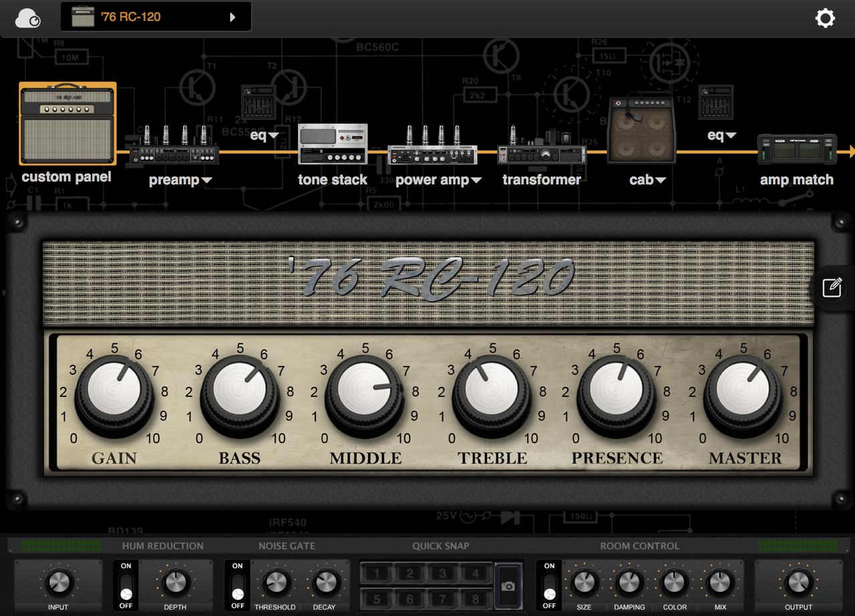The image size is (855, 616).
Task: Click the Quick Snap camera icon
Action: (508, 586)
